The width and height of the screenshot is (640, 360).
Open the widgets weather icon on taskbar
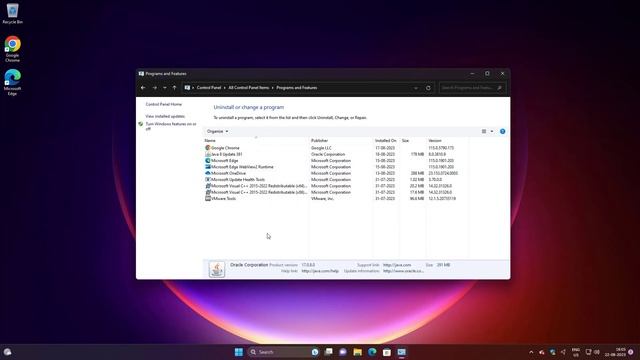tap(7, 352)
